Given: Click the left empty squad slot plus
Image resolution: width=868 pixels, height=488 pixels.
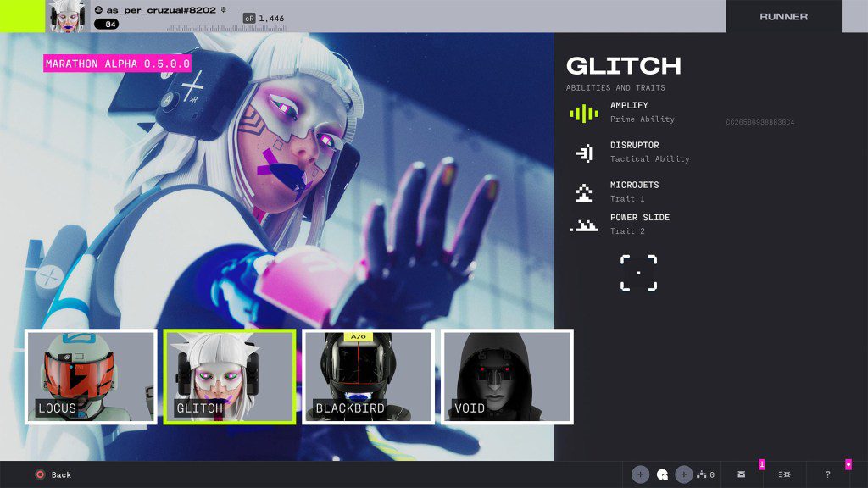Looking at the screenshot, I should click(640, 474).
